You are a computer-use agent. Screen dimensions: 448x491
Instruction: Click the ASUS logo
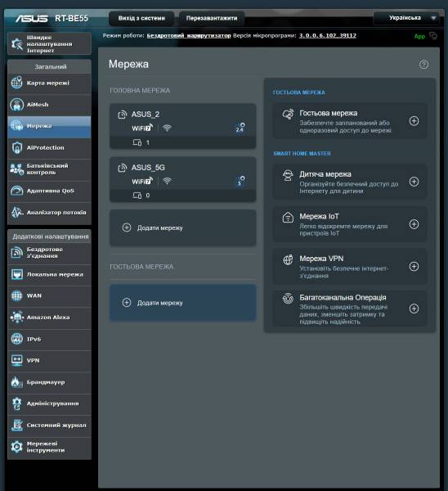(x=32, y=19)
